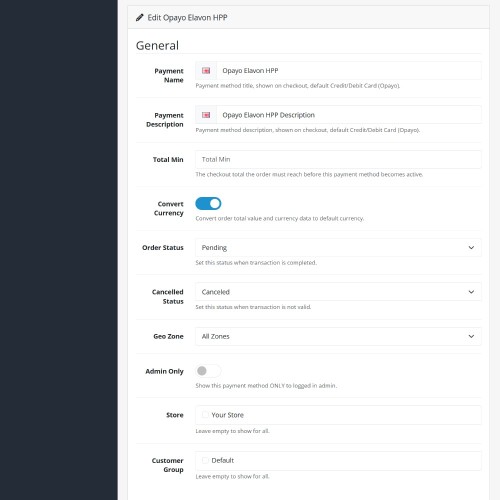Turn off the Convert Currency switch
This screenshot has width=500, height=500.
pyautogui.click(x=208, y=203)
